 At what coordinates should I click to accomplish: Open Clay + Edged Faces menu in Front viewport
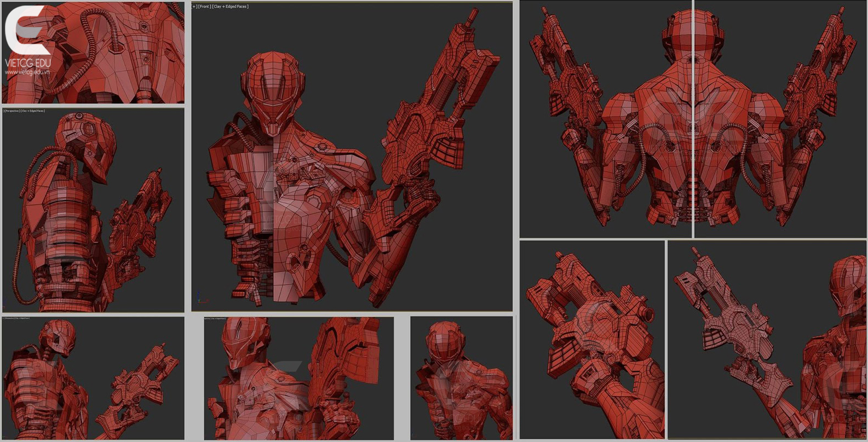point(231,7)
